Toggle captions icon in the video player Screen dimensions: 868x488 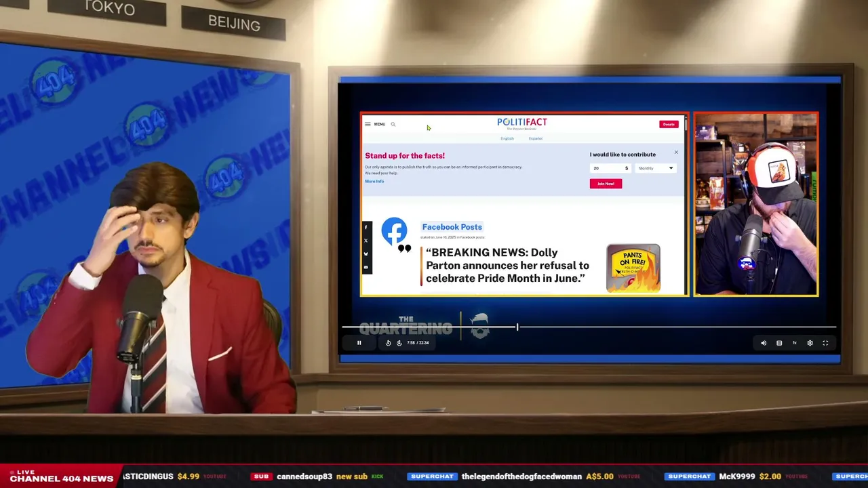click(x=779, y=343)
